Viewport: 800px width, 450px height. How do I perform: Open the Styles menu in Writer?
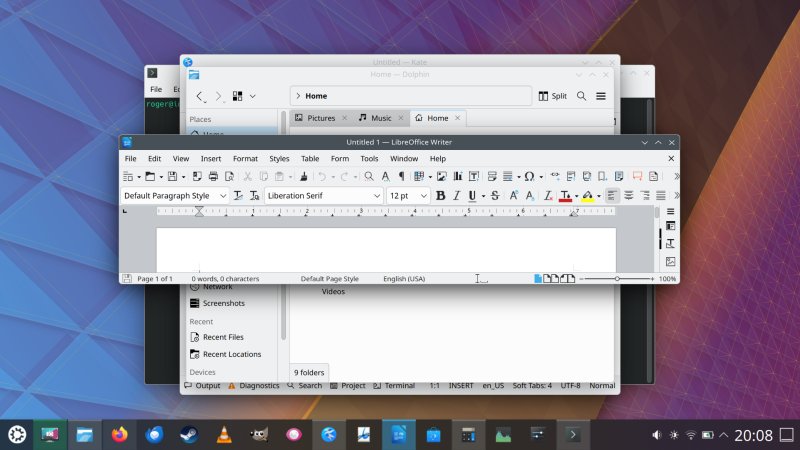click(x=279, y=159)
